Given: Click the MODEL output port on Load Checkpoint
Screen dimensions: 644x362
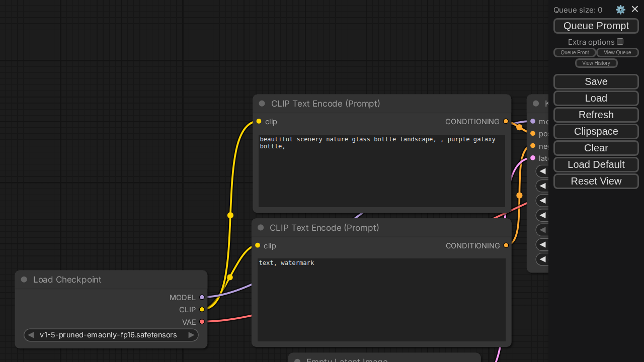Looking at the screenshot, I should (x=202, y=298).
